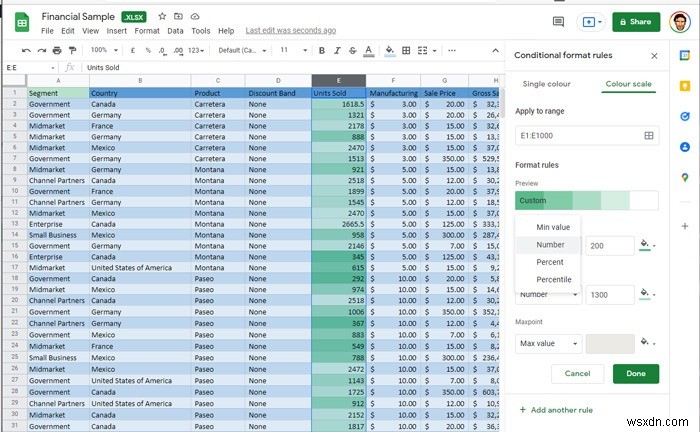The height and width of the screenshot is (432, 700).
Task: Toggle strikethrough formatting
Action: 353,50
